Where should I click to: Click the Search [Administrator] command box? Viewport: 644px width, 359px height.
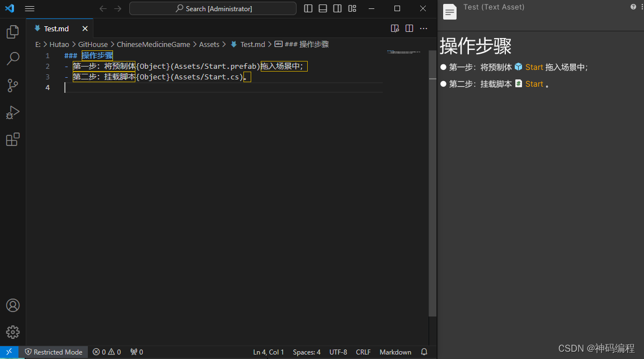pos(213,8)
